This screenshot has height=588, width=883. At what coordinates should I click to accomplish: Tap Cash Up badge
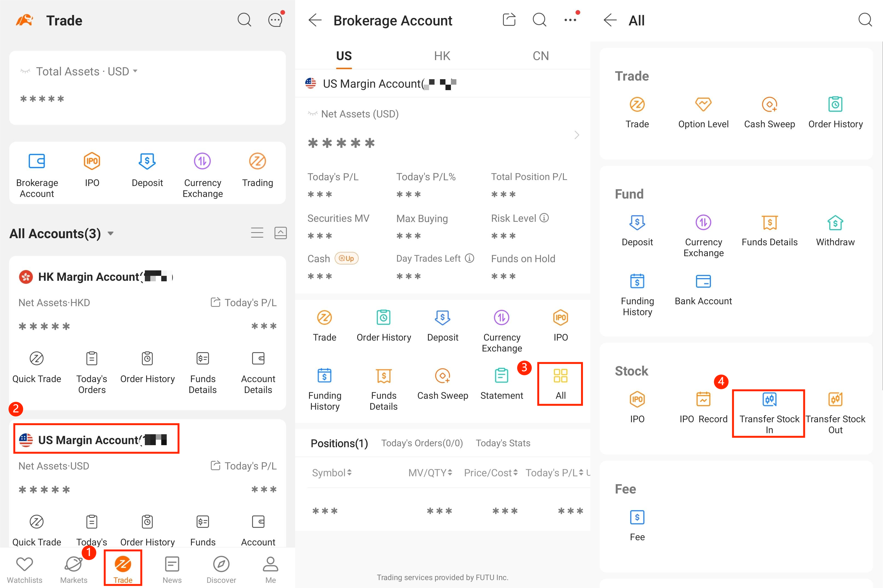tap(346, 258)
